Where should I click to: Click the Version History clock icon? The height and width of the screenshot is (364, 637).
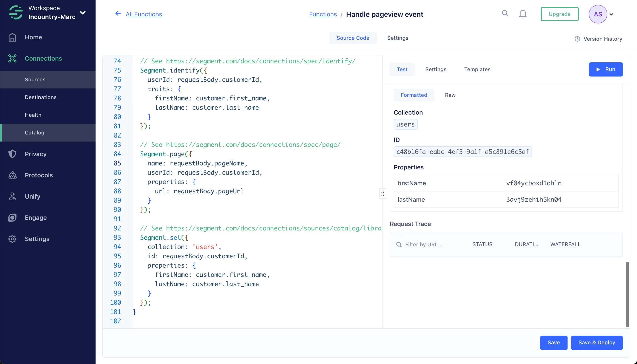(x=577, y=39)
